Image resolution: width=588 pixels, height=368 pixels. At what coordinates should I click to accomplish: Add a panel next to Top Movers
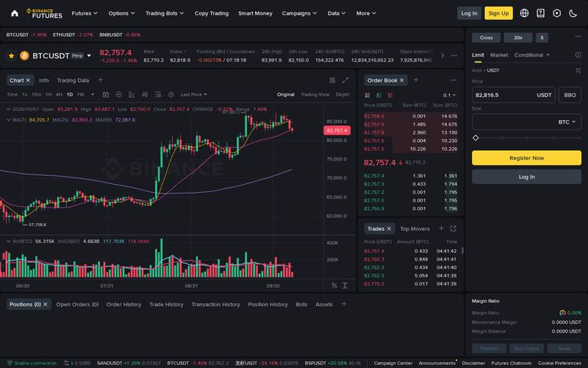tap(442, 228)
